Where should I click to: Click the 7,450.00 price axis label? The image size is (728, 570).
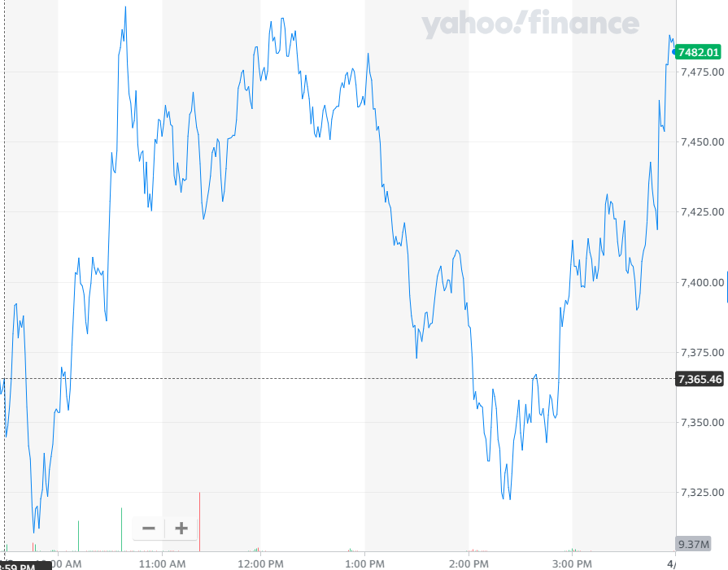[701, 142]
